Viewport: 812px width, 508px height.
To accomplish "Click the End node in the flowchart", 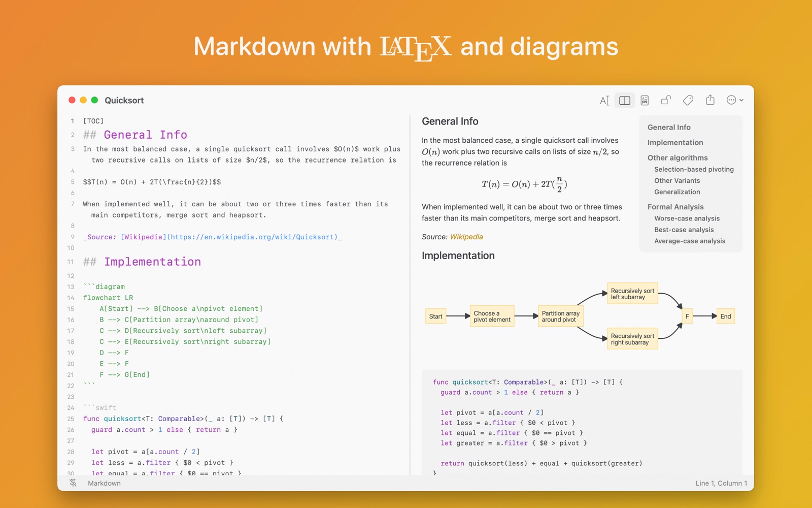I will tap(726, 316).
